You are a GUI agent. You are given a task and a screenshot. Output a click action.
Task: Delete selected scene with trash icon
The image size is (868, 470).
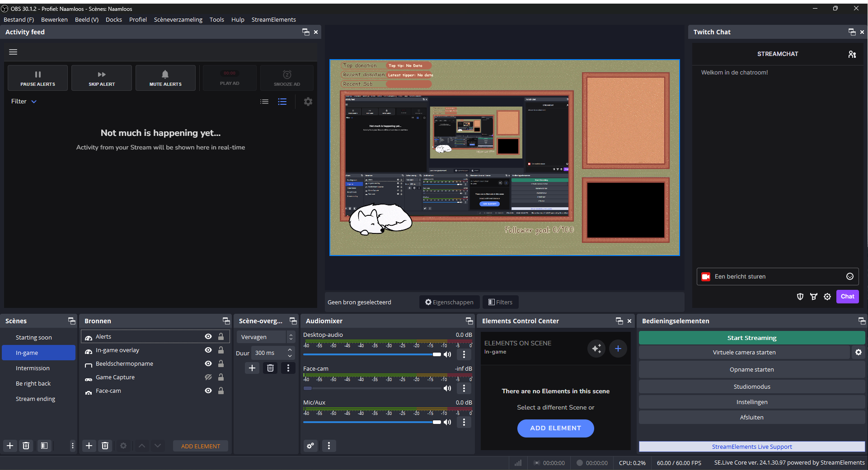26,446
